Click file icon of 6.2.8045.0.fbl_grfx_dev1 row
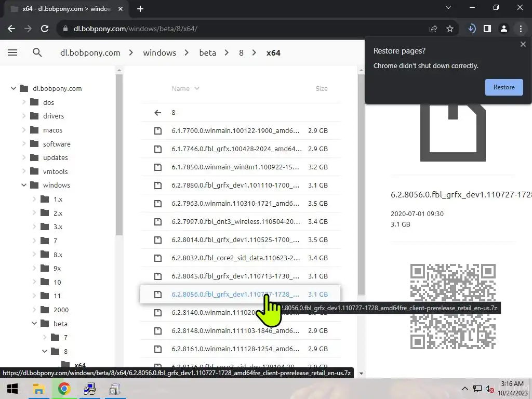The image size is (532, 399). click(158, 276)
